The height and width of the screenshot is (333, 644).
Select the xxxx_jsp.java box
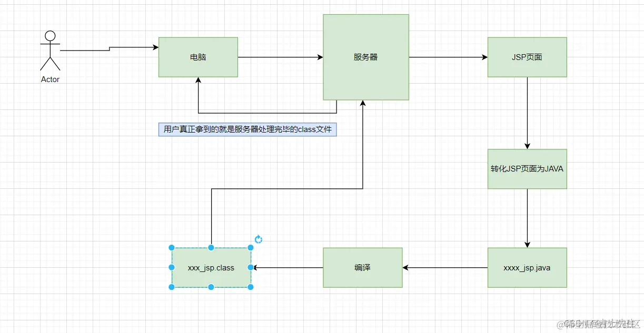pyautogui.click(x=527, y=267)
